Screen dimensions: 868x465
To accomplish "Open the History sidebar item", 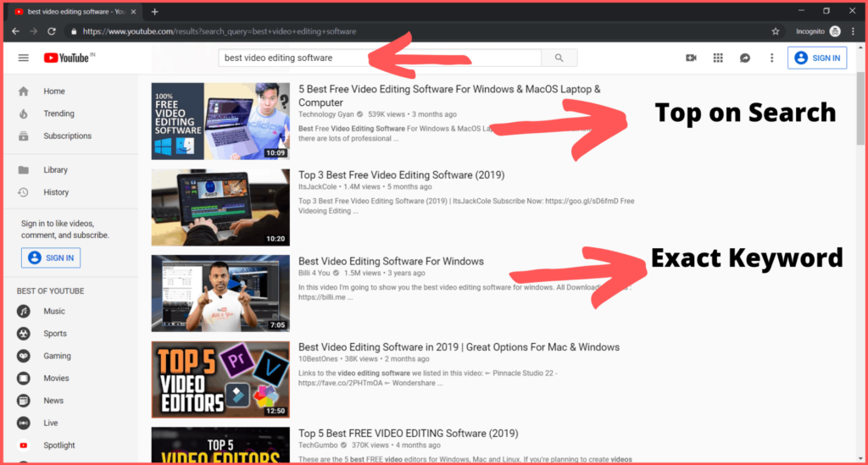I will 70,192.
